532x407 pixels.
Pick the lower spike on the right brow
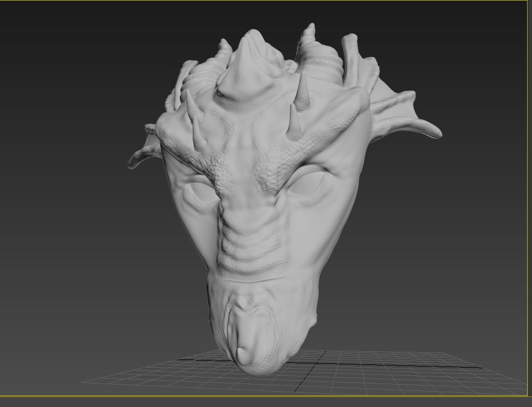point(295,123)
